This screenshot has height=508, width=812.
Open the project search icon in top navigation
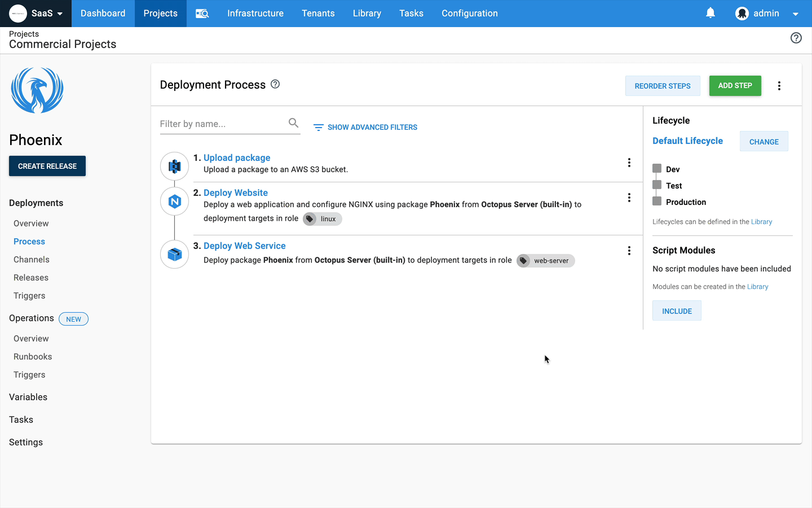pos(202,14)
